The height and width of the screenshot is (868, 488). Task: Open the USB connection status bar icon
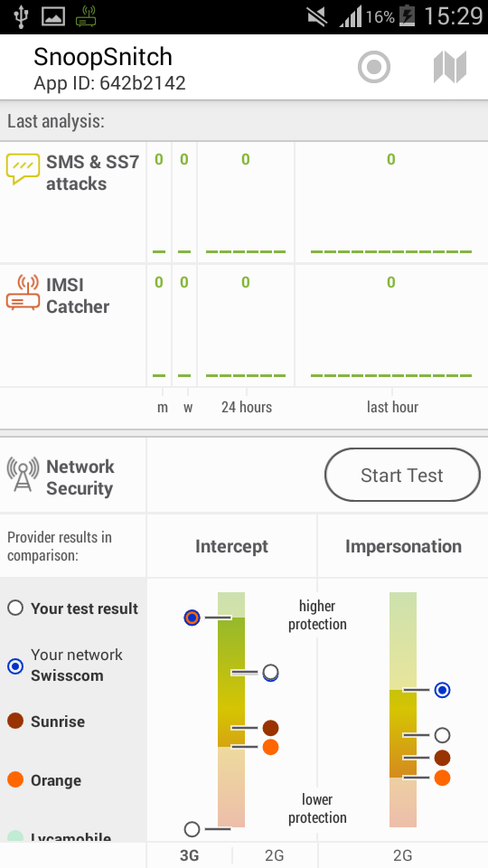tap(22, 16)
